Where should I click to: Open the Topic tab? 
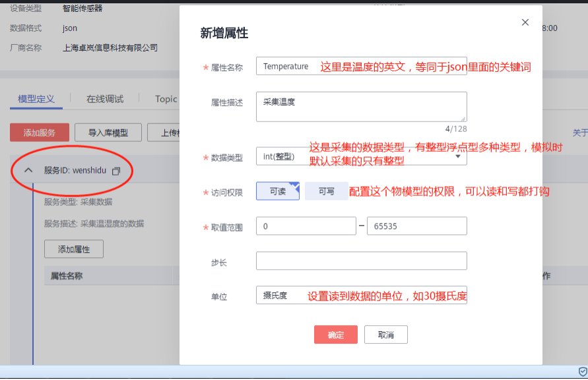pyautogui.click(x=165, y=99)
